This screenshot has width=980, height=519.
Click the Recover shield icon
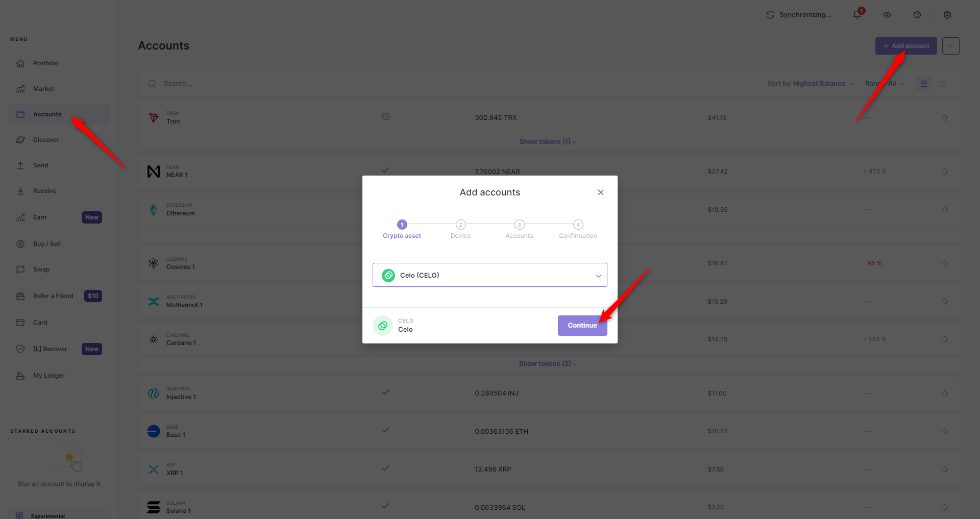pos(20,349)
